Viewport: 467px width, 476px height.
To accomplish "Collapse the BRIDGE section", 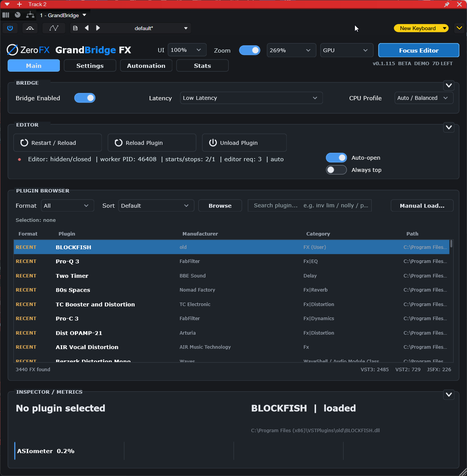I will (x=449, y=85).
